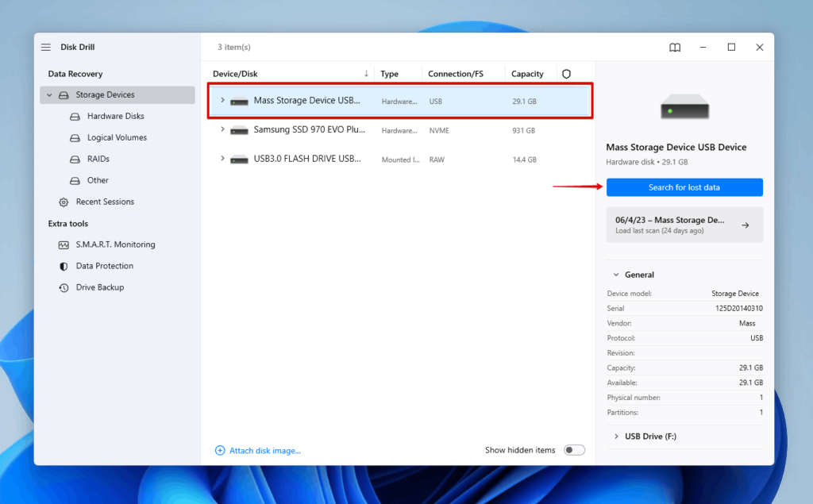Collapse the Storage Devices tree
813x504 pixels.
pyautogui.click(x=49, y=95)
